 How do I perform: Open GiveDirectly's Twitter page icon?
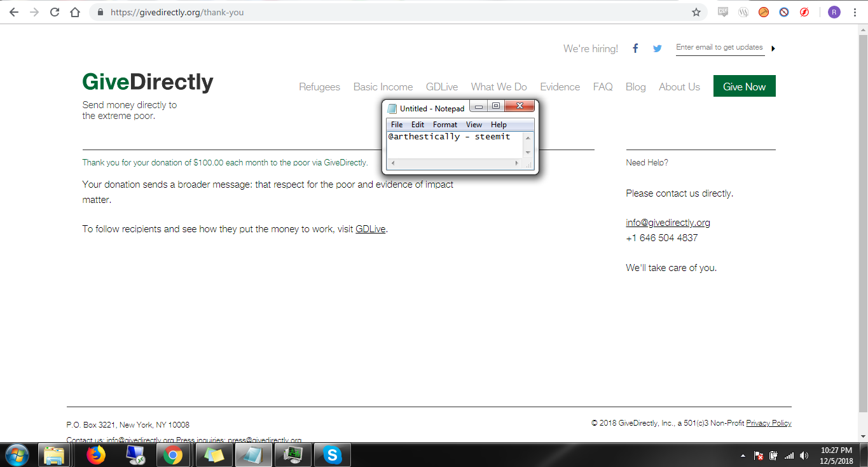point(658,48)
